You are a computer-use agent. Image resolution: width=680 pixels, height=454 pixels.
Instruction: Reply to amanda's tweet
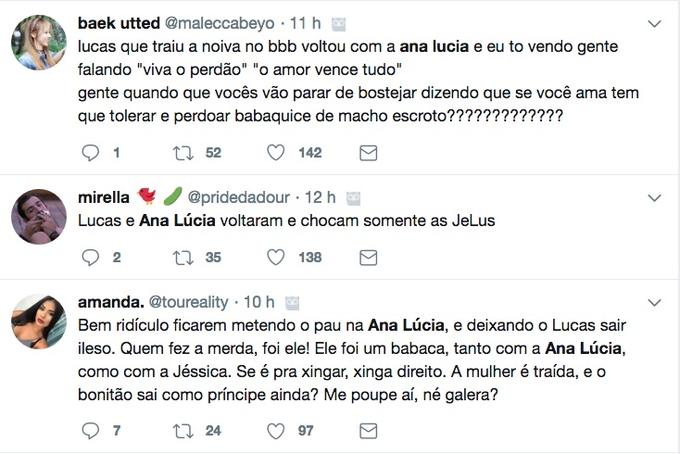[x=91, y=431]
